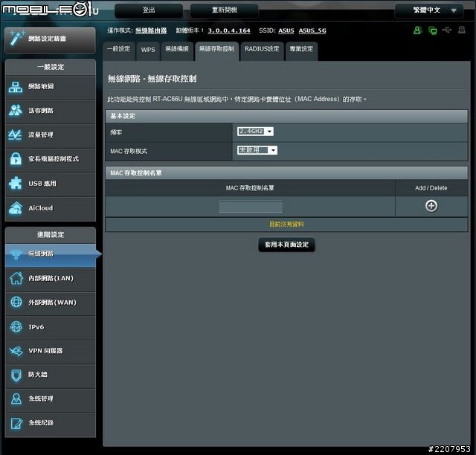Open 訪客網路 guest network settings
476x455 pixels.
point(50,111)
